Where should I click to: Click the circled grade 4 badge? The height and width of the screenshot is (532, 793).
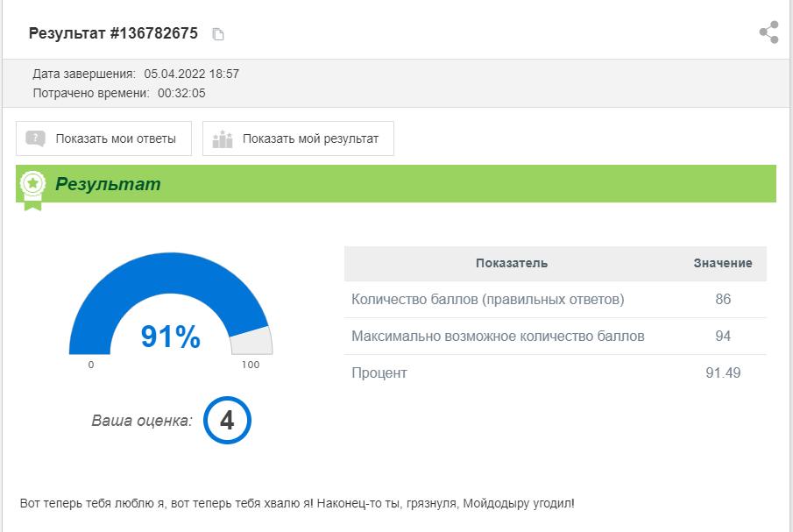(x=227, y=421)
